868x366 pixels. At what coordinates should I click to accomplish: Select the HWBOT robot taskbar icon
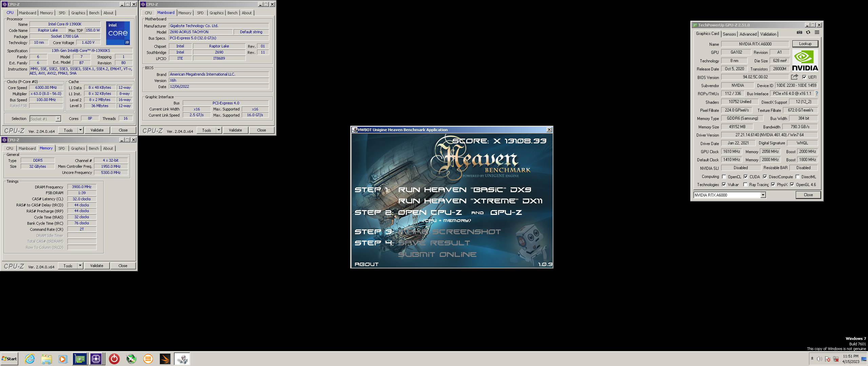(182, 359)
